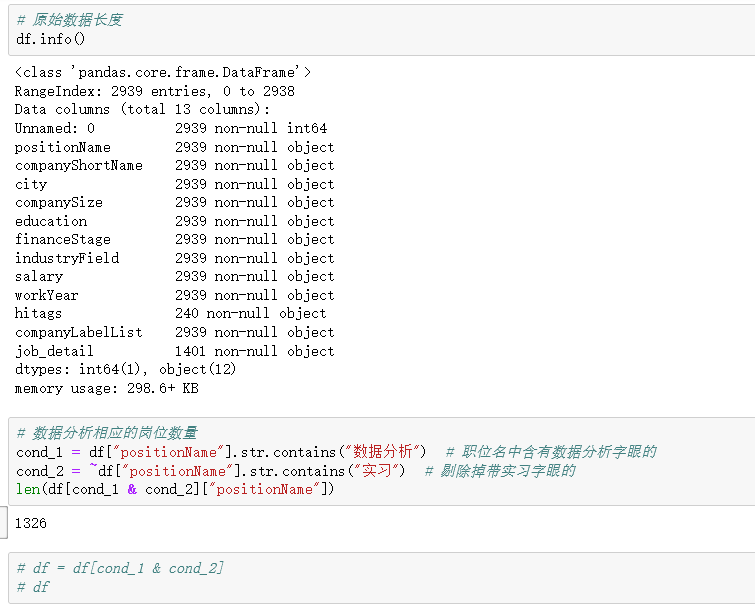The height and width of the screenshot is (612, 755).
Task: Click the 'Data columns (total 13 columns)' line
Action: pos(143,110)
